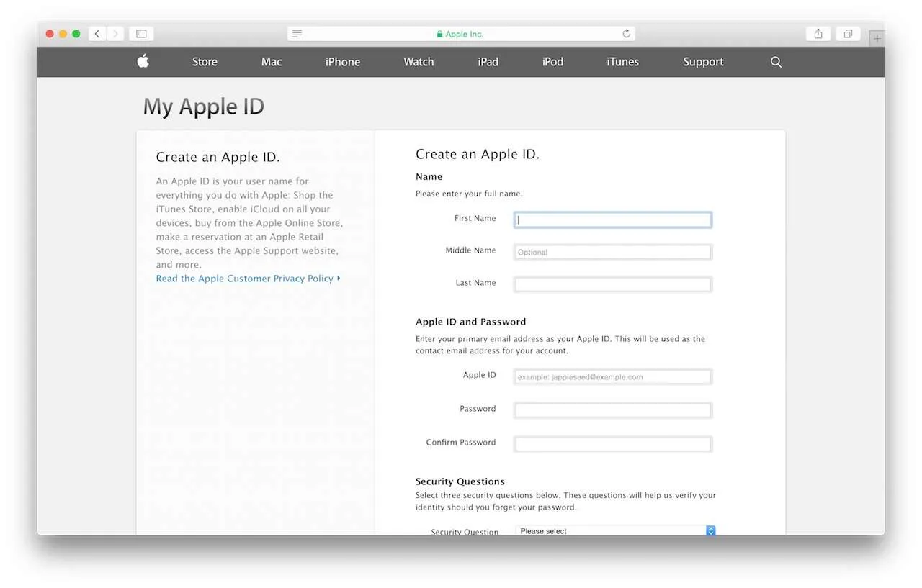Select iPod in the navigation bar
922x588 pixels.
pos(552,62)
